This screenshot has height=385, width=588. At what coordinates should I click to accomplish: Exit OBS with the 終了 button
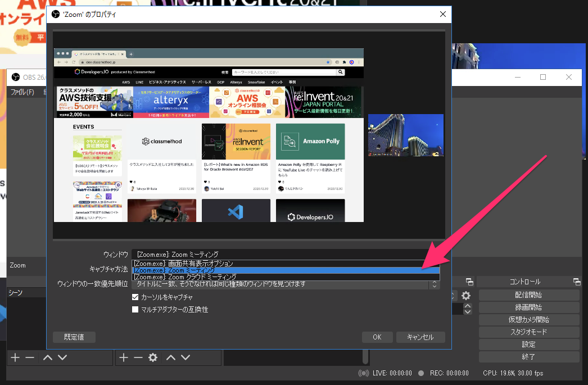pos(529,357)
